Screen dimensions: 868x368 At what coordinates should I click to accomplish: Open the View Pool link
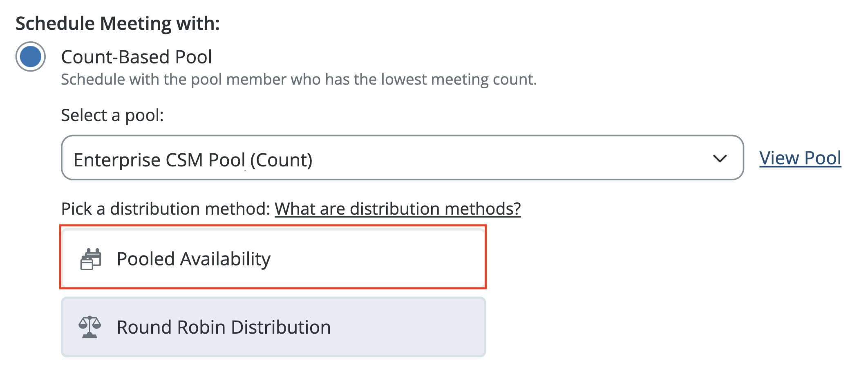pos(800,158)
